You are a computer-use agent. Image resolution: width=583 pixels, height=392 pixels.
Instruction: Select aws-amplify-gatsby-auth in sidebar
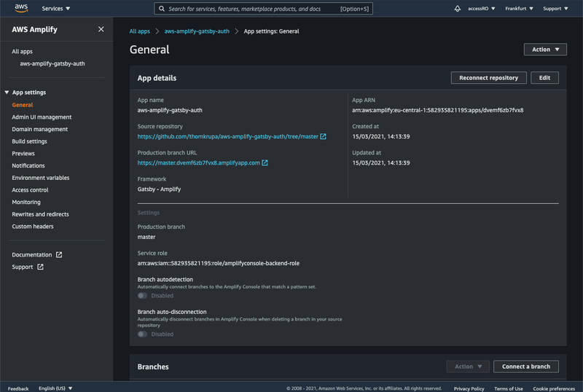(x=52, y=63)
